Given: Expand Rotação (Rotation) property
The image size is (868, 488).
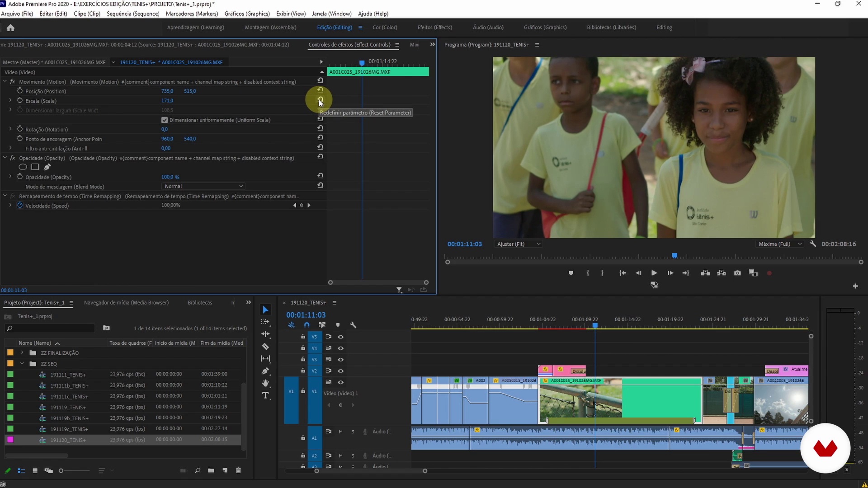Looking at the screenshot, I should [x=10, y=129].
